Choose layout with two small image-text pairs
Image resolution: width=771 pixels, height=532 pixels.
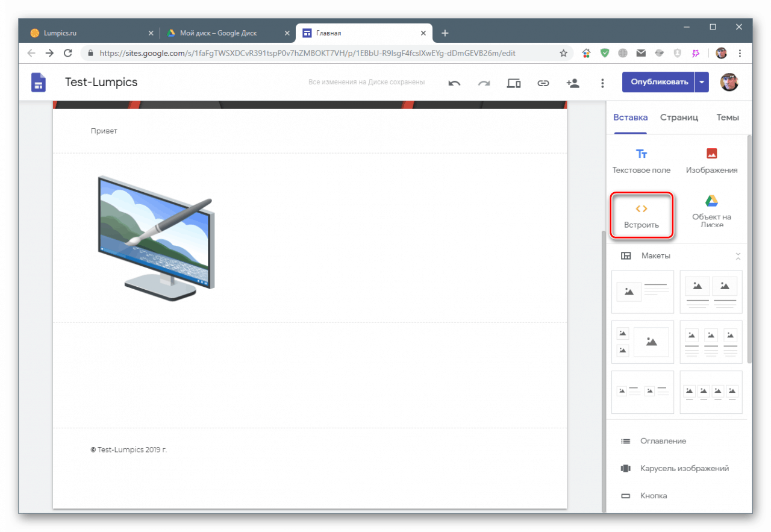(x=643, y=392)
